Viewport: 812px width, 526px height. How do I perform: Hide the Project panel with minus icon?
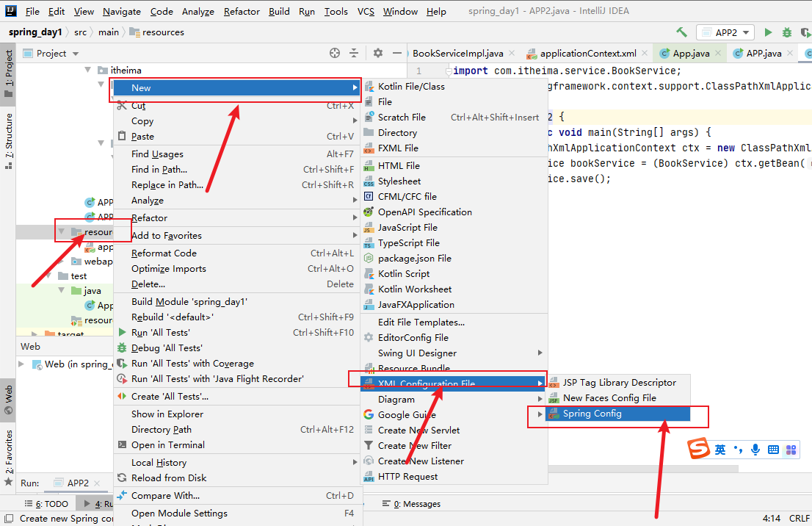[397, 53]
